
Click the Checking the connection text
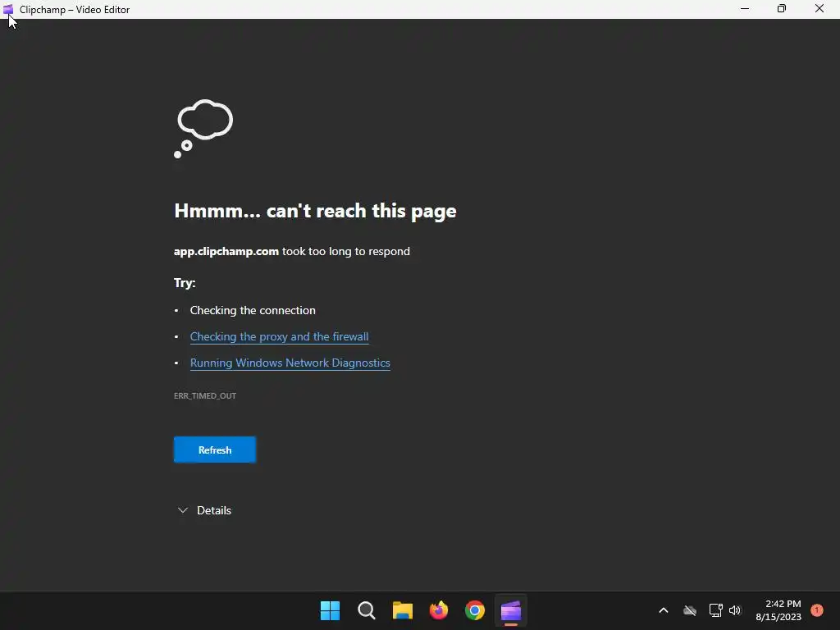pos(253,310)
